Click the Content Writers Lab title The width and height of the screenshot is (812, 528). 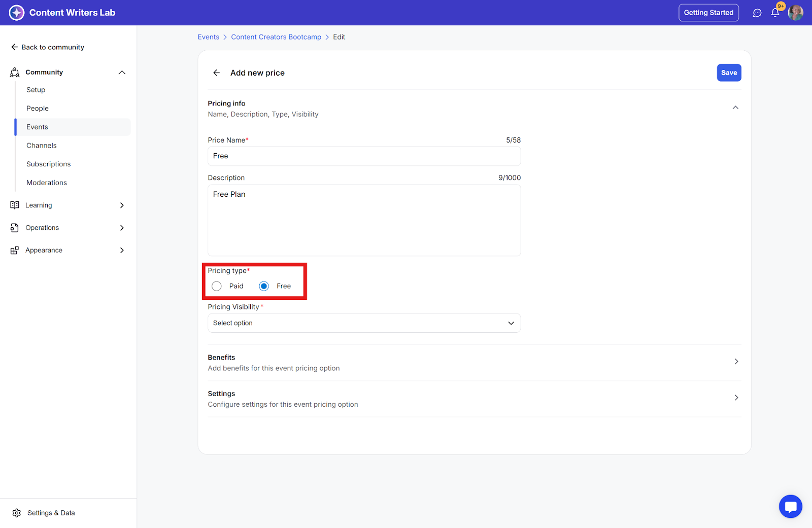[x=73, y=13]
